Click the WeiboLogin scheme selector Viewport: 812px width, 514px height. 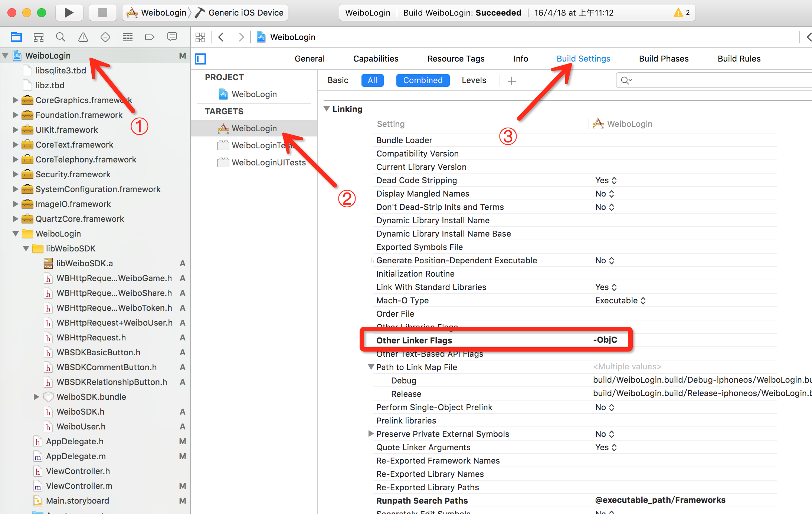[157, 13]
